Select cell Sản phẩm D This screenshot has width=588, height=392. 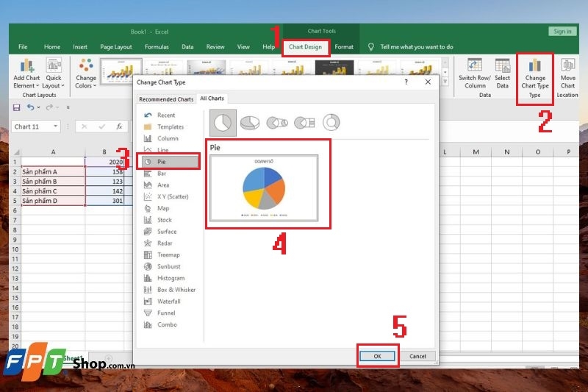click(x=53, y=201)
